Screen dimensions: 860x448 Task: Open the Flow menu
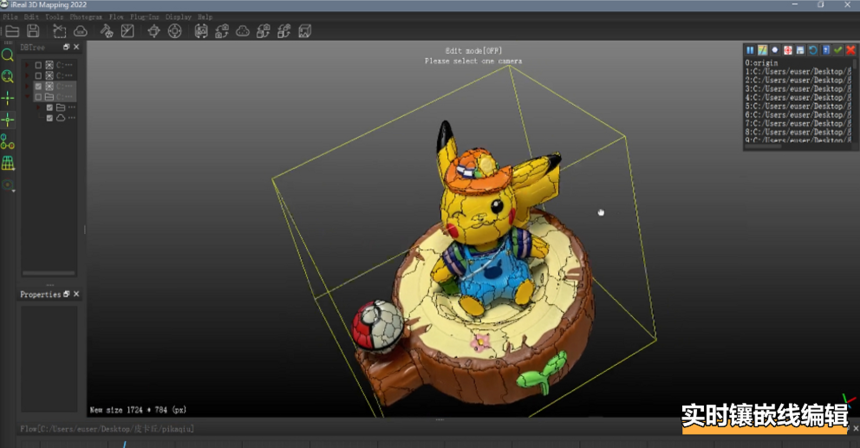click(116, 17)
